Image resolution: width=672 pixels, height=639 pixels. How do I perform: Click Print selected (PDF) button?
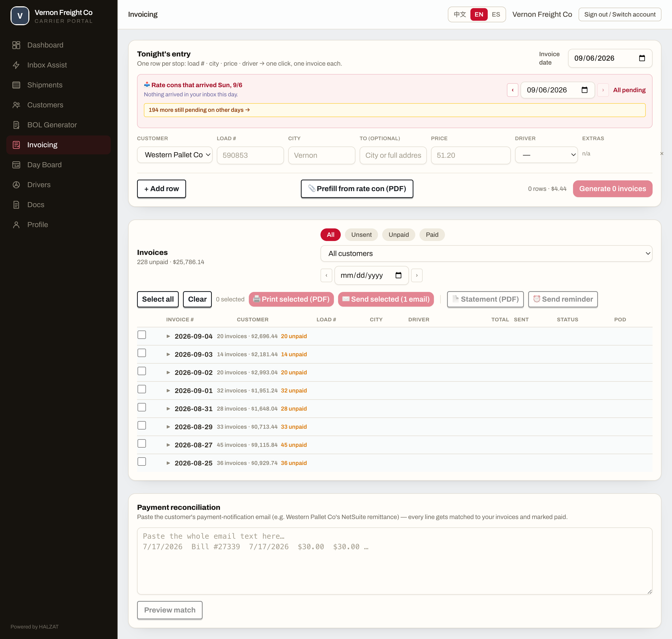(x=291, y=299)
